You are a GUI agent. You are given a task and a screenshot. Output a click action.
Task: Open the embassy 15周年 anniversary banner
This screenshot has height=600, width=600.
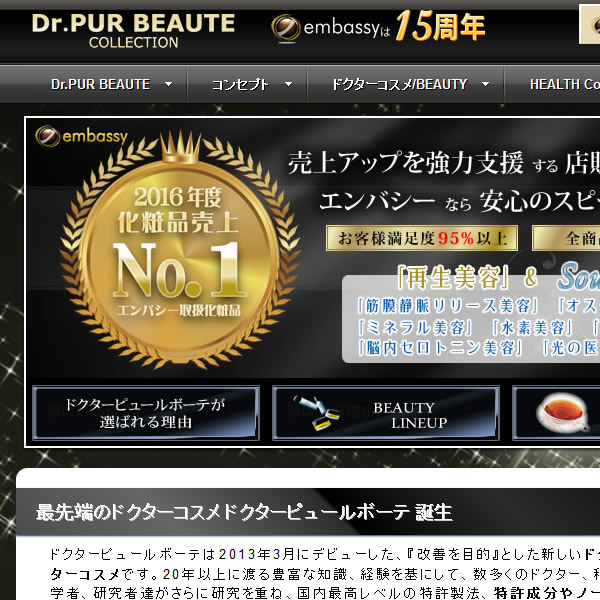pos(378,28)
